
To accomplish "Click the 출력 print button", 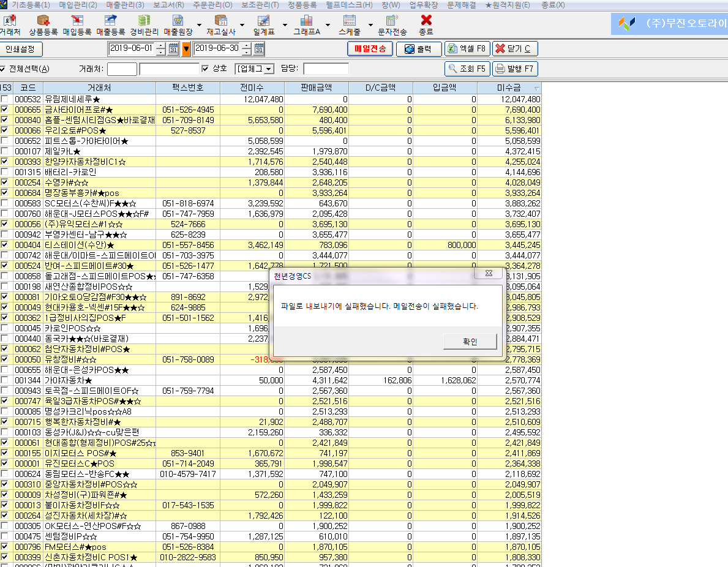I will (x=419, y=49).
